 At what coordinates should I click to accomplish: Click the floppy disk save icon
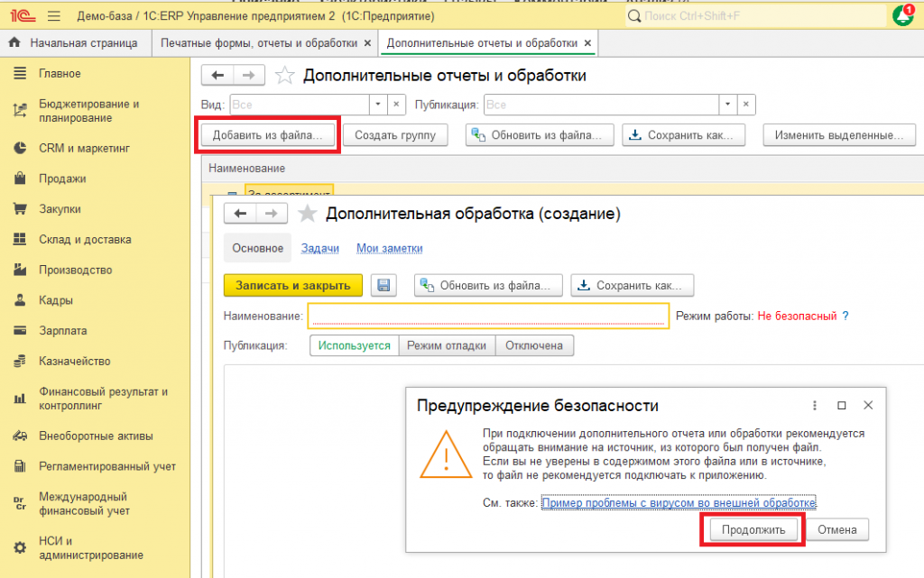click(383, 286)
